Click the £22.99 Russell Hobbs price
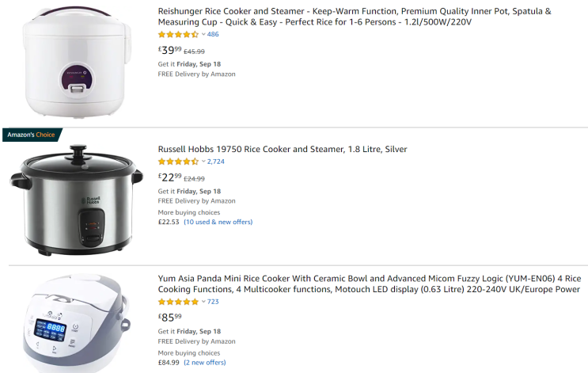The height and width of the screenshot is (373, 588). point(169,177)
